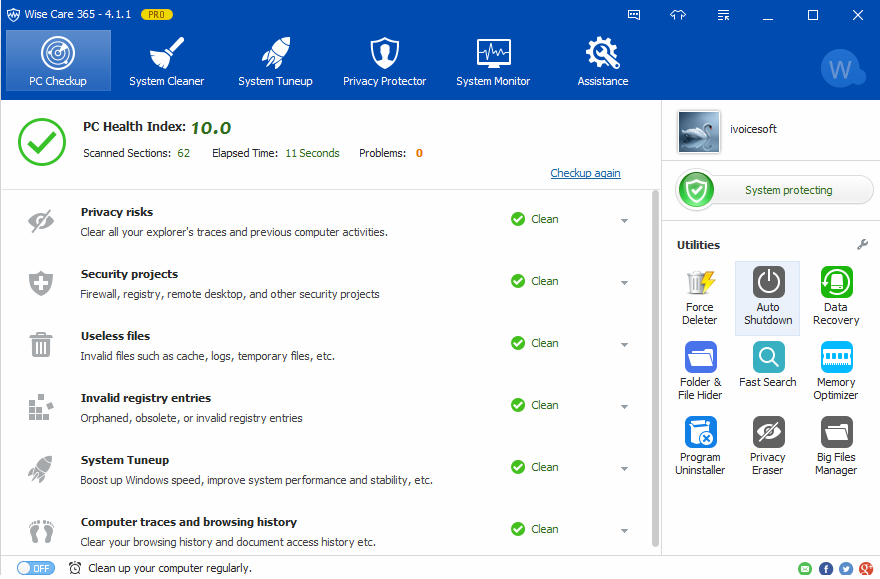Expand the System Tuneup row arrow
This screenshot has height=579, width=880.
[624, 468]
